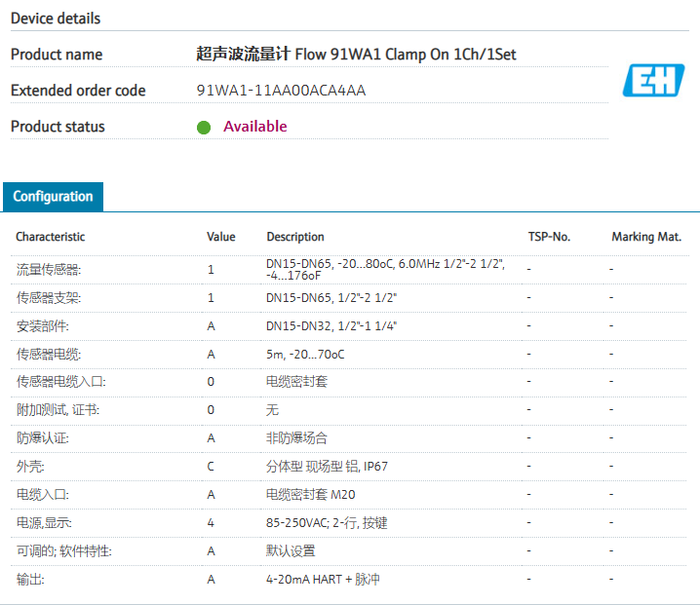
Task: Select the 流量传感器 characteristic row label
Action: pyautogui.click(x=48, y=269)
